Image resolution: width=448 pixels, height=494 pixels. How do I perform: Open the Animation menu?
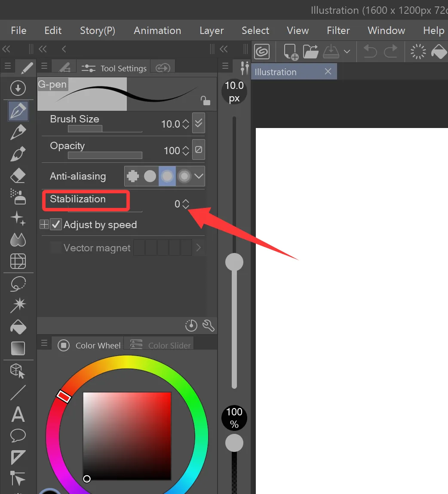[157, 30]
